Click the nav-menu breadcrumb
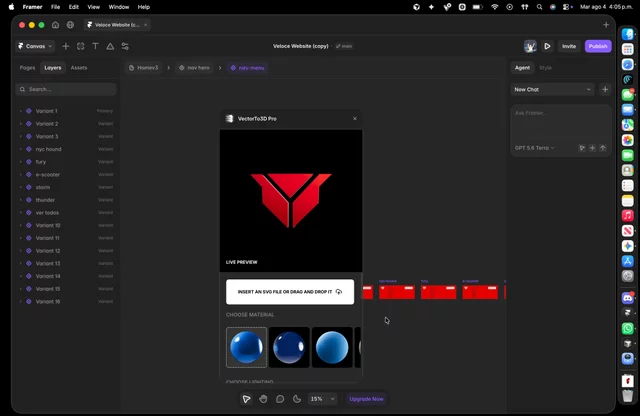The image size is (640, 416). point(248,68)
